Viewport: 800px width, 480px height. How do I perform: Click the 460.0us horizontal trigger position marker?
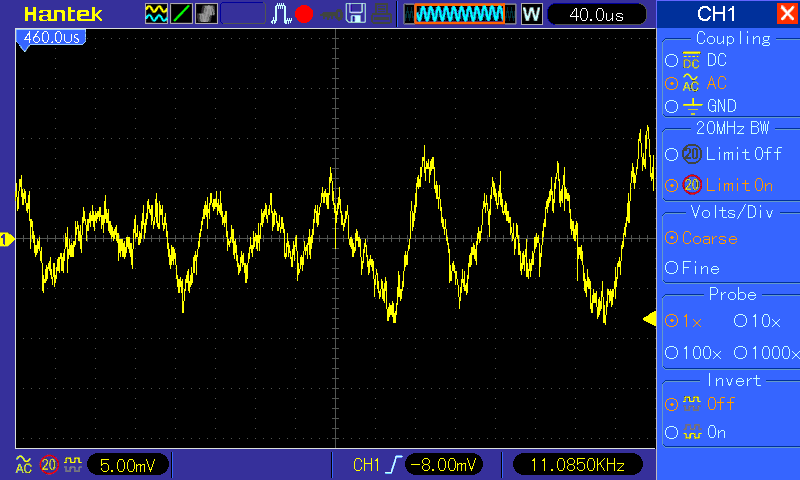coord(51,39)
